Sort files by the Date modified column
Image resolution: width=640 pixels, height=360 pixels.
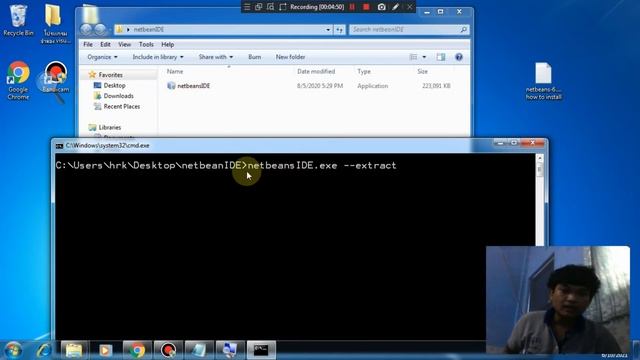pos(316,71)
